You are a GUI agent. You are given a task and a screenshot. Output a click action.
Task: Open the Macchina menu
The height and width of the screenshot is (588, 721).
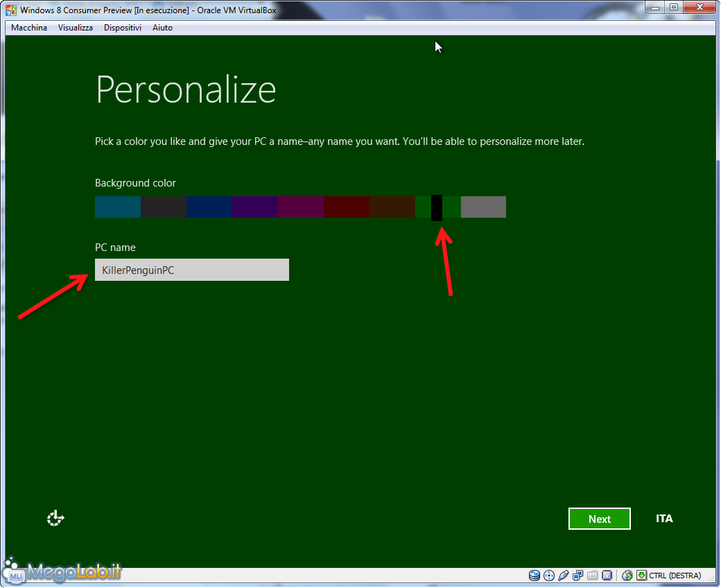(29, 28)
